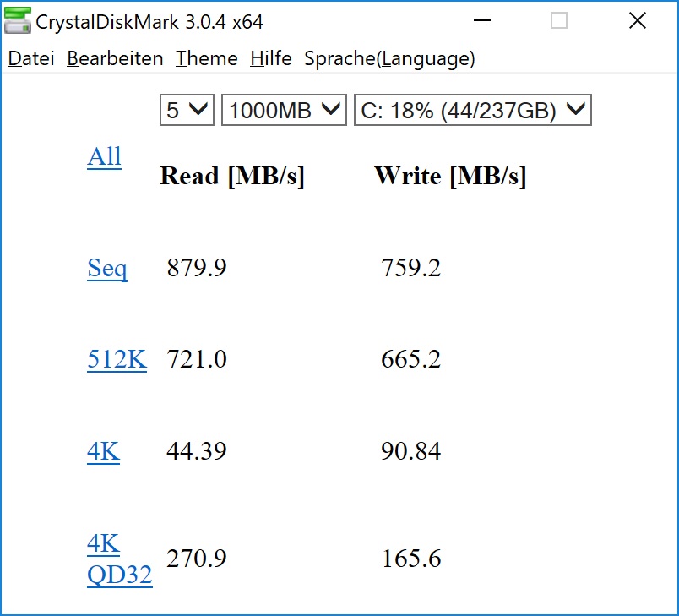This screenshot has width=679, height=616.
Task: Open the C: 18% drive selection dropdown
Action: coord(472,110)
